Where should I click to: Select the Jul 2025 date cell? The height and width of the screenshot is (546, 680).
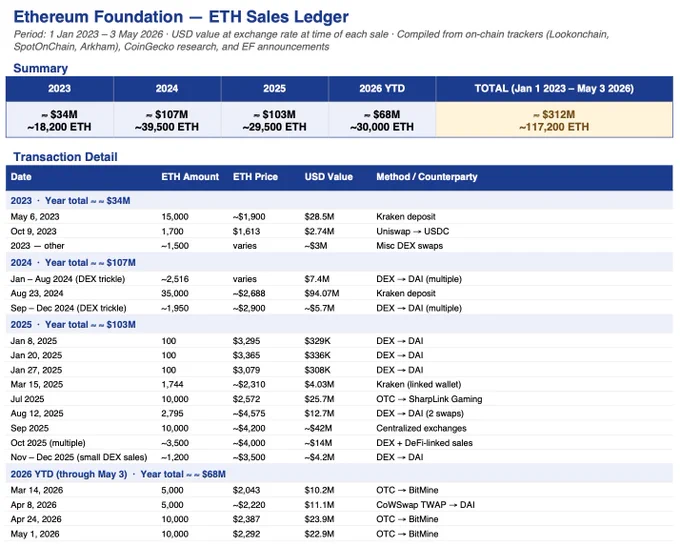click(x=27, y=399)
